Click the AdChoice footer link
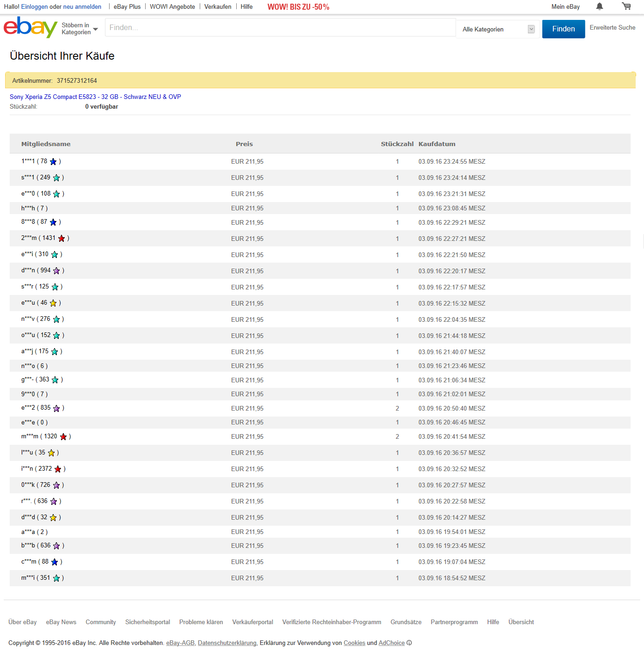Viewport: 644px width, 669px height. [392, 643]
